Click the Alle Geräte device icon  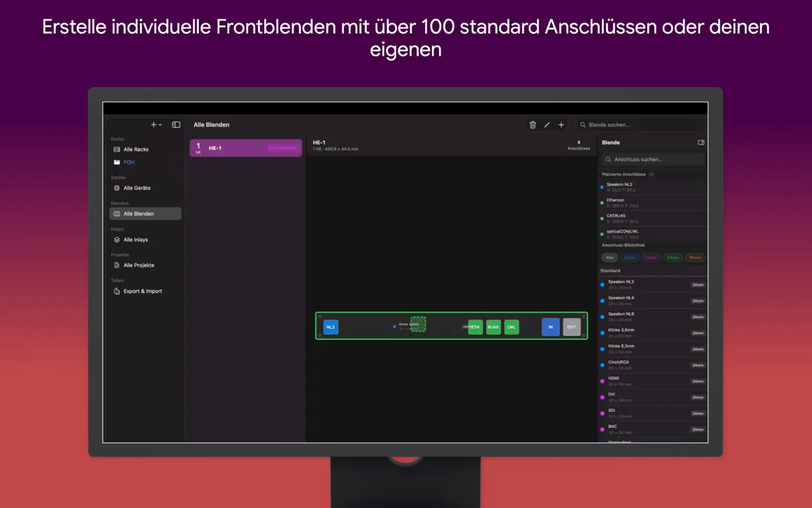pyautogui.click(x=116, y=188)
